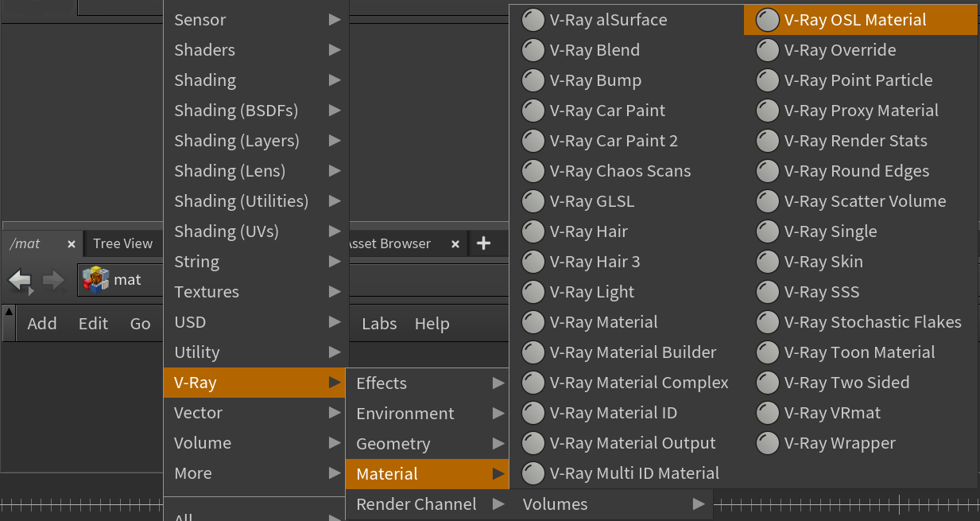Click the mat network icon in path bar
Viewport: 980px width, 521px height.
click(x=95, y=279)
